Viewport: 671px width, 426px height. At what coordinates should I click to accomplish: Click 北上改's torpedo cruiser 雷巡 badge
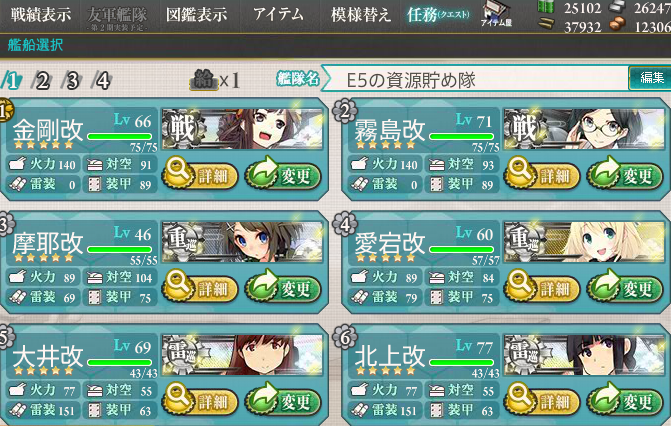click(x=525, y=353)
